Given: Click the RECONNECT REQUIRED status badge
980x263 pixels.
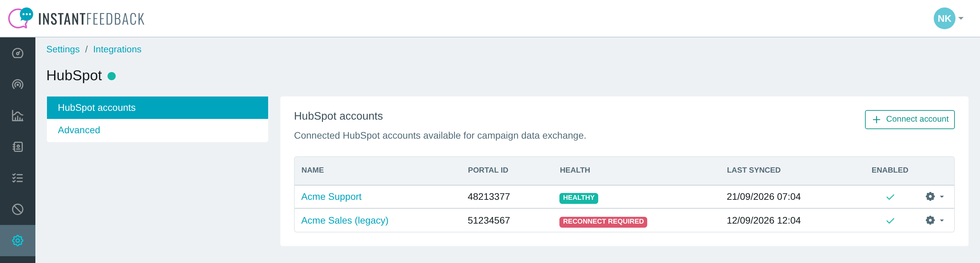Looking at the screenshot, I should coord(603,222).
